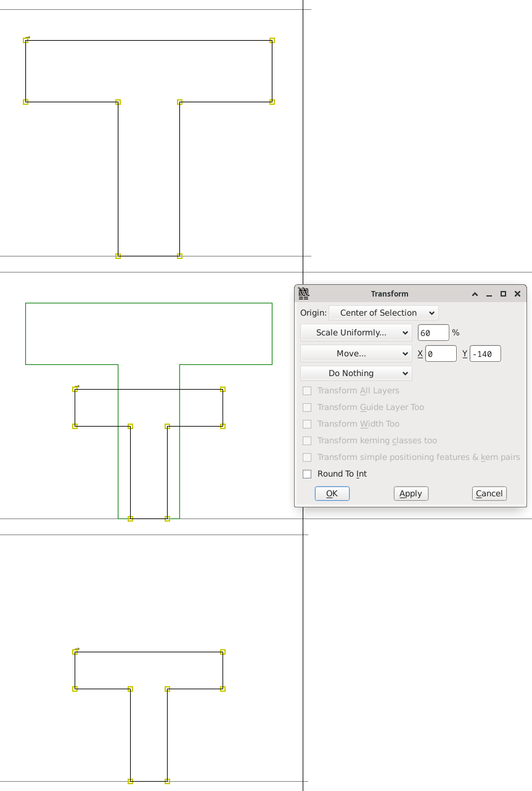The height and width of the screenshot is (791, 532).
Task: Confirm the transform with the OK button
Action: tap(332, 493)
